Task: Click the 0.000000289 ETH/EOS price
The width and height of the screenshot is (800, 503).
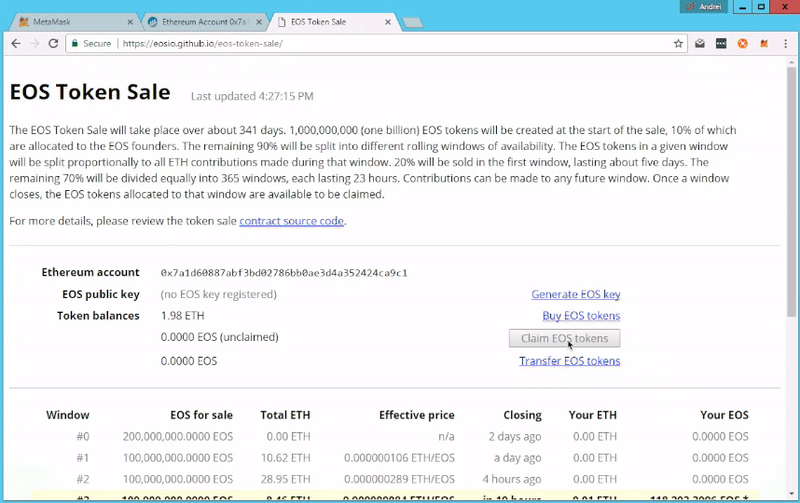Action: point(399,480)
